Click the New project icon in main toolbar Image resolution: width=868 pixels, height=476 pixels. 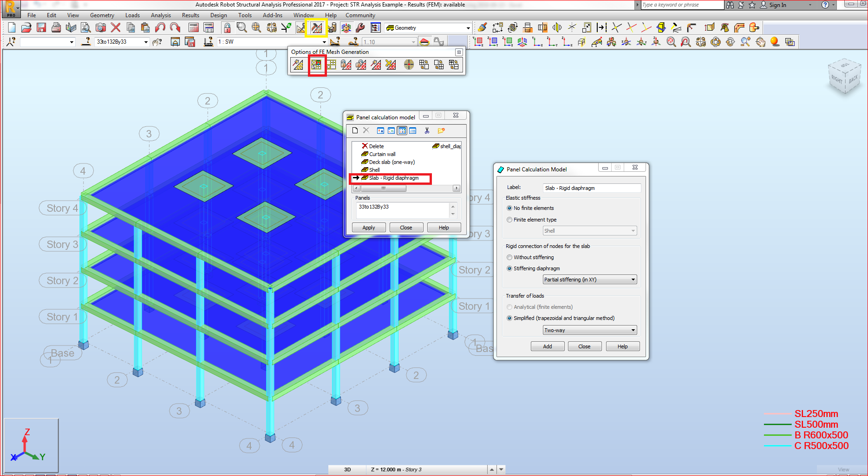pyautogui.click(x=12, y=28)
